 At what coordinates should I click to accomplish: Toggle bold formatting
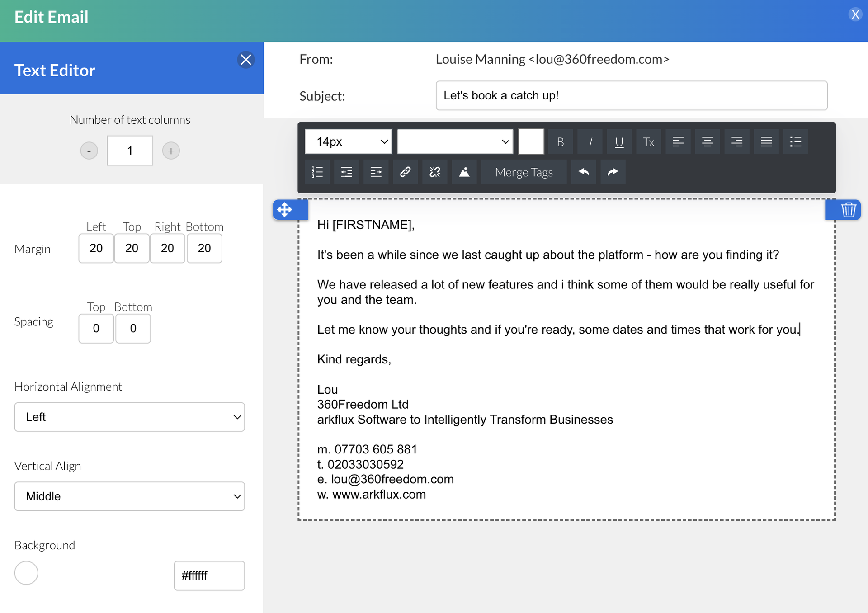(x=560, y=142)
